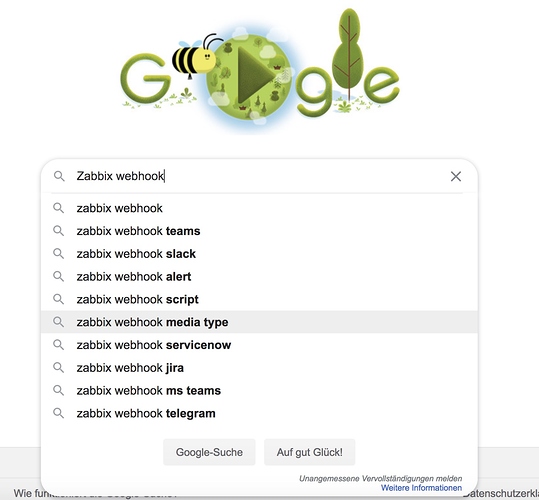Select suggestion 'zabbix webhook servicenow'

[259, 345]
